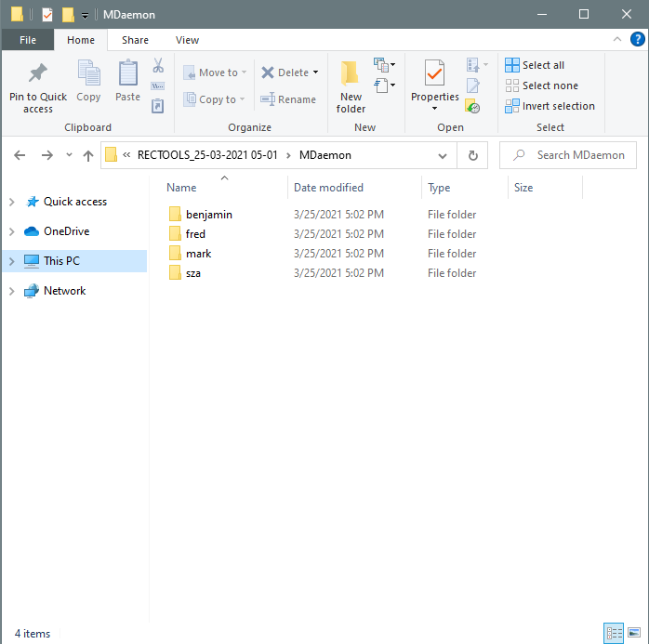Click the Cut scissors icon
Image resolution: width=649 pixels, height=644 pixels.
pyautogui.click(x=158, y=65)
